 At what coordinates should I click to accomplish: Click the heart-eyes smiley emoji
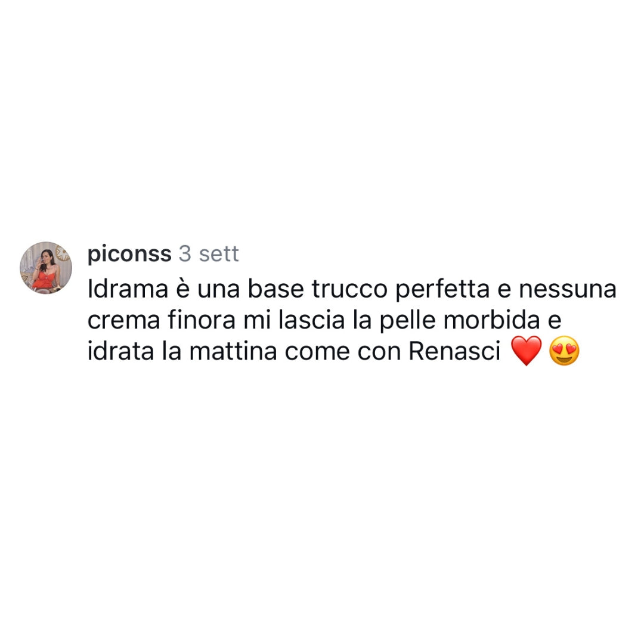tap(564, 351)
